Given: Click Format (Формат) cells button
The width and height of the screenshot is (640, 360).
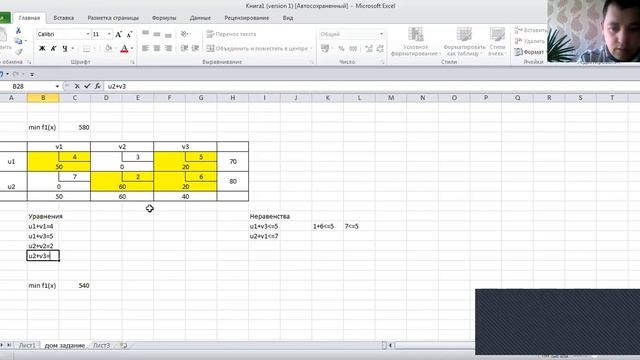Looking at the screenshot, I should click(x=529, y=52).
